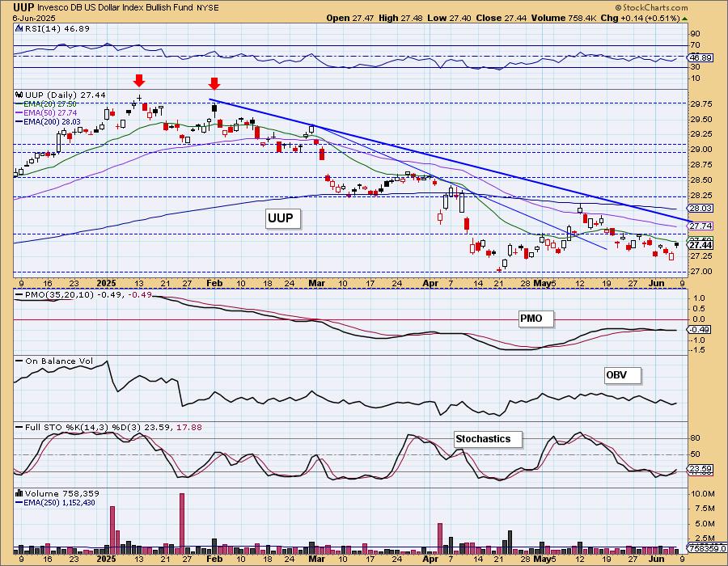Viewport: 728px width, 566px height.
Task: Click the boxed Stochastics annotation
Action: 488,439
